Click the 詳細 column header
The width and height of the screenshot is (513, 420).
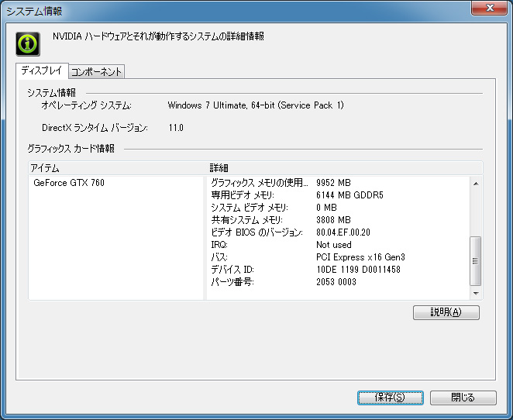click(x=345, y=168)
